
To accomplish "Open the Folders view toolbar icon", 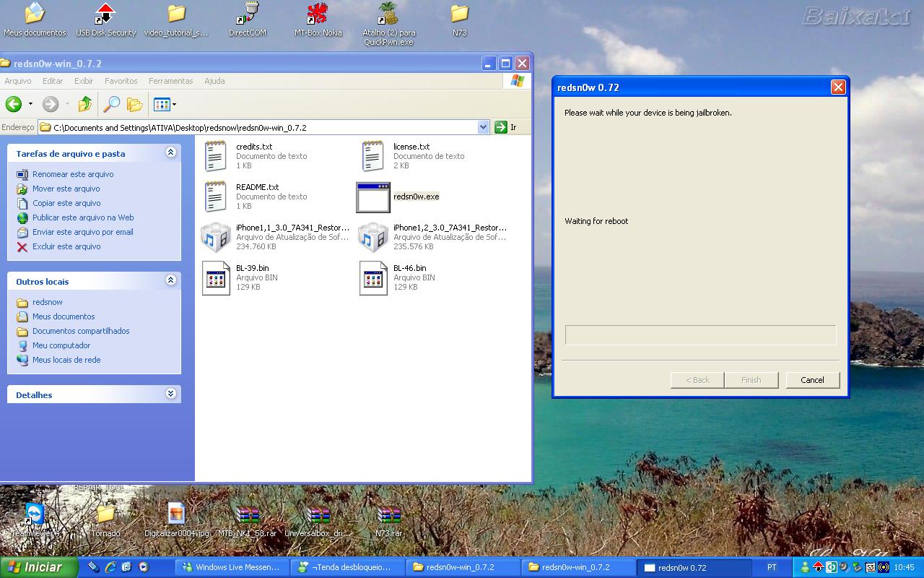I will [x=135, y=104].
